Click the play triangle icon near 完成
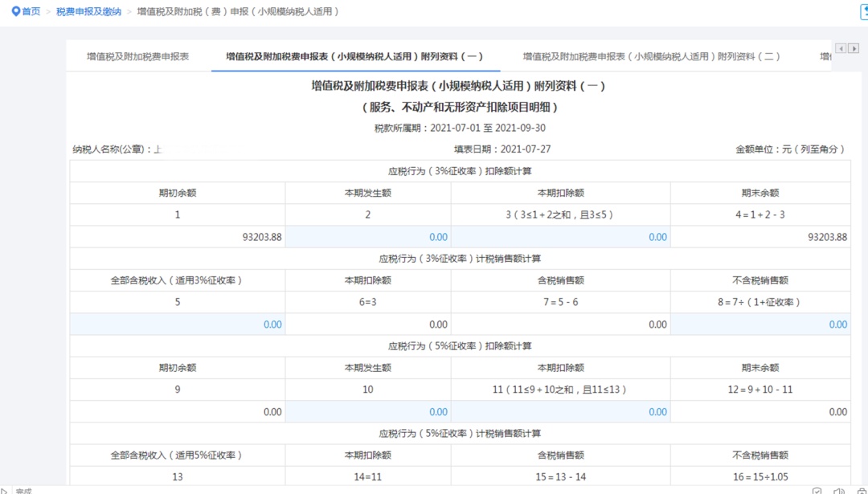Viewport: 868px width, 494px height. (x=4, y=492)
